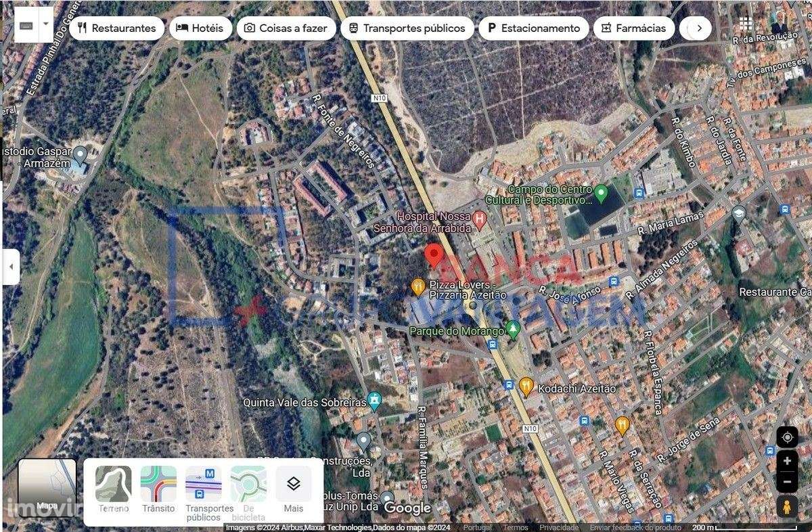Expand the input tools dropdown arrow
Image resolution: width=812 pixels, height=532 pixels.
coord(46,25)
